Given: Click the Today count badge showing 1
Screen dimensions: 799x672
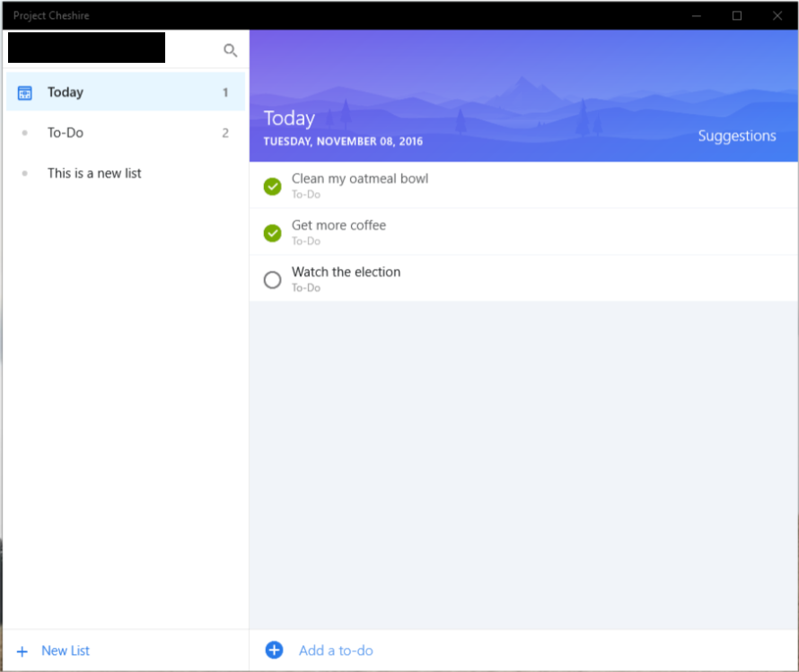Looking at the screenshot, I should [225, 92].
